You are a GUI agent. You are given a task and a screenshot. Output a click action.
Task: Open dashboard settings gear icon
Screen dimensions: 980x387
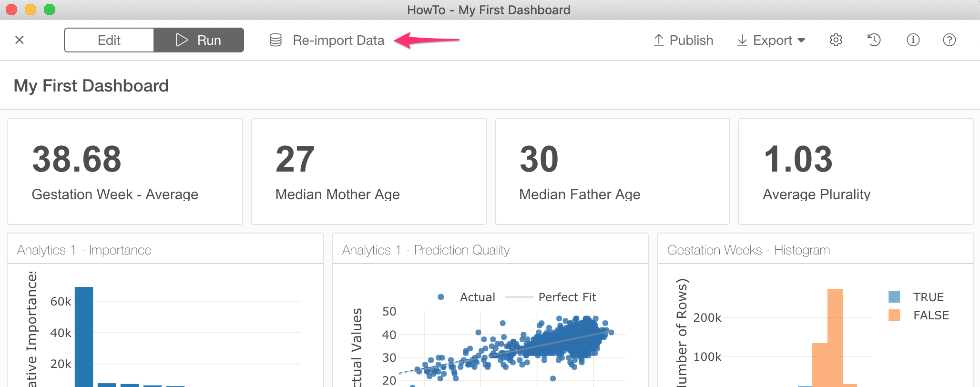pyautogui.click(x=836, y=40)
